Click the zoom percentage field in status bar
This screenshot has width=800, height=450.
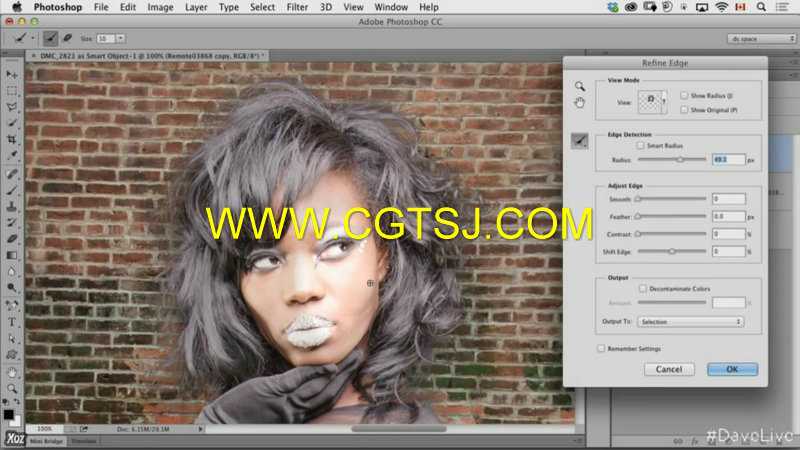coord(44,429)
